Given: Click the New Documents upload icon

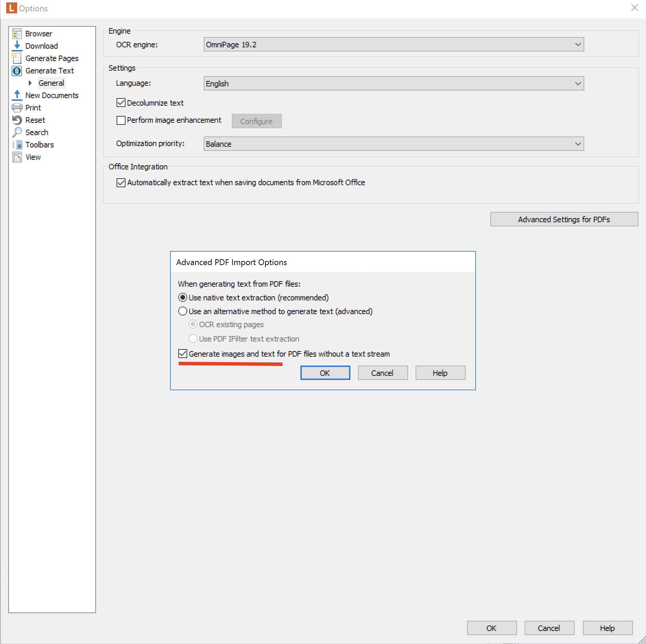Looking at the screenshot, I should [17, 95].
